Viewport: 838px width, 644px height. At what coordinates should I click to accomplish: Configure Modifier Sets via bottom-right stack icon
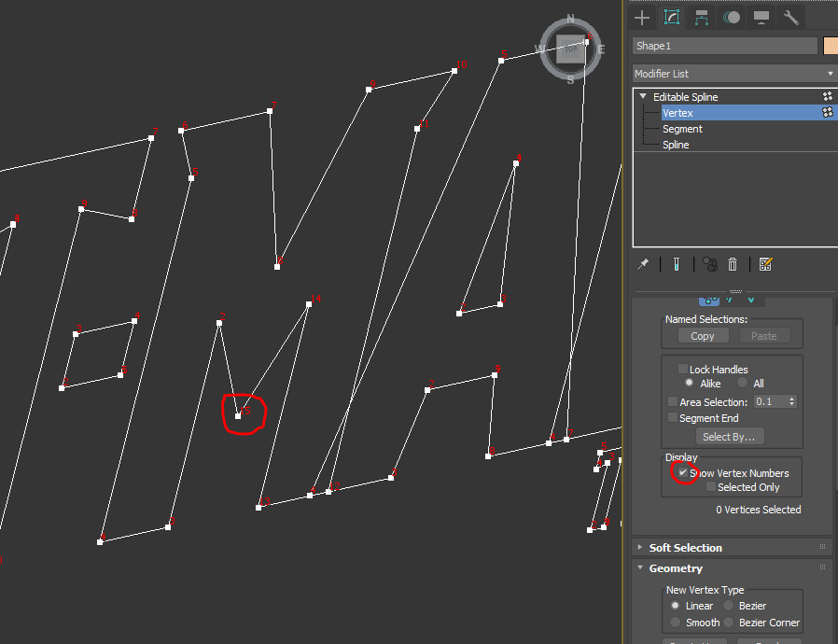tap(765, 263)
